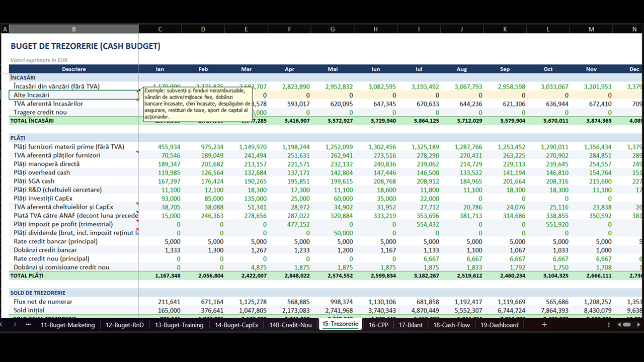Select the Aug month header cell
644x362 pixels.
point(461,69)
